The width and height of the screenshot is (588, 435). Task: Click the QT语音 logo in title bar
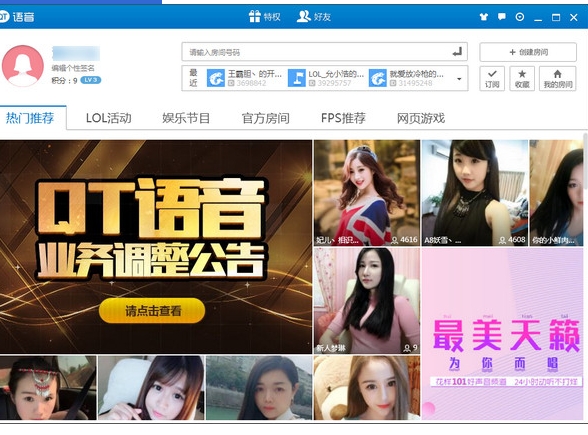point(16,16)
